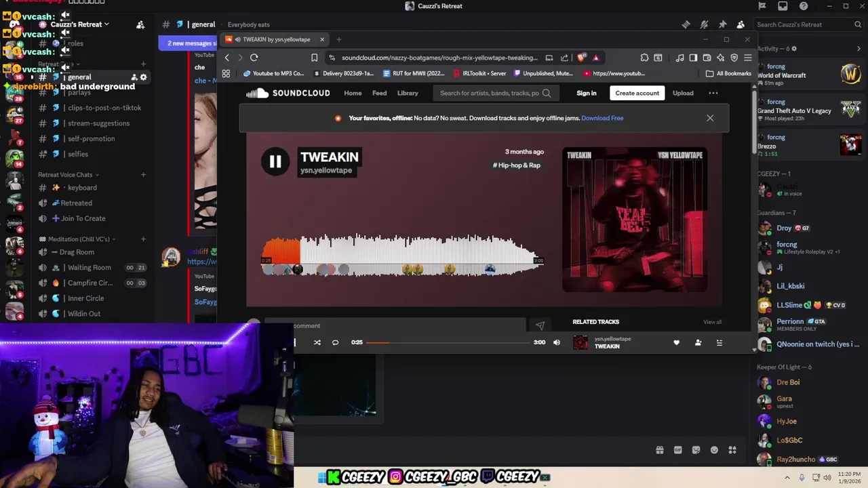
Task: Click the share icon in the address bar
Action: coord(564,58)
